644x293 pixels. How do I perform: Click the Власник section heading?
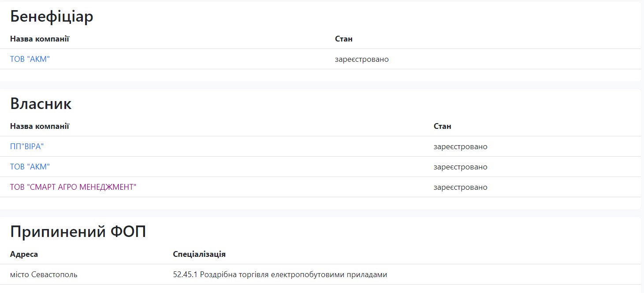(x=41, y=104)
